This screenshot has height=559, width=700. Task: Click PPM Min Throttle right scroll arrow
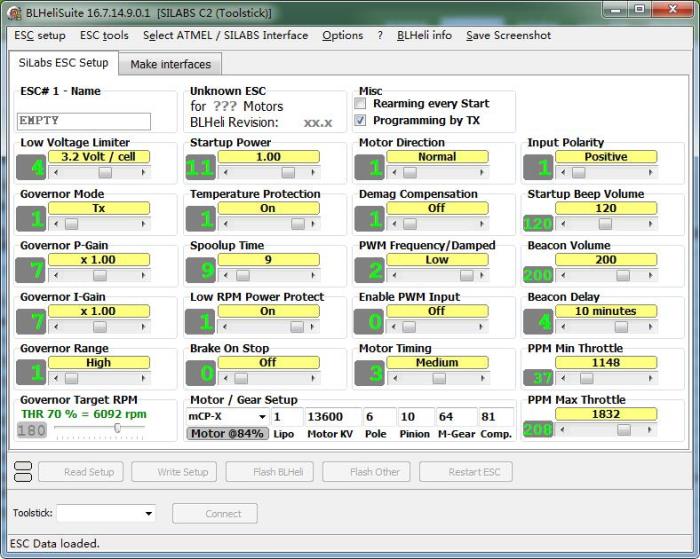click(650, 378)
